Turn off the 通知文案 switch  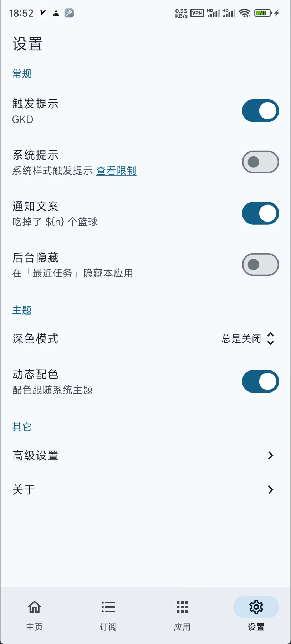260,213
